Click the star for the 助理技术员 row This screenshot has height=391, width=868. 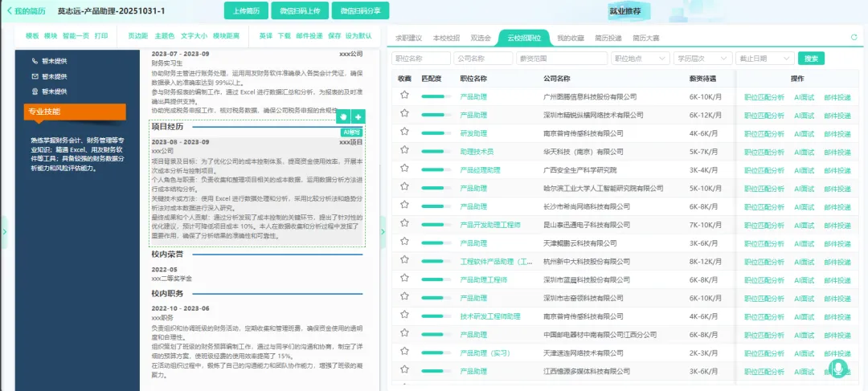coord(404,151)
